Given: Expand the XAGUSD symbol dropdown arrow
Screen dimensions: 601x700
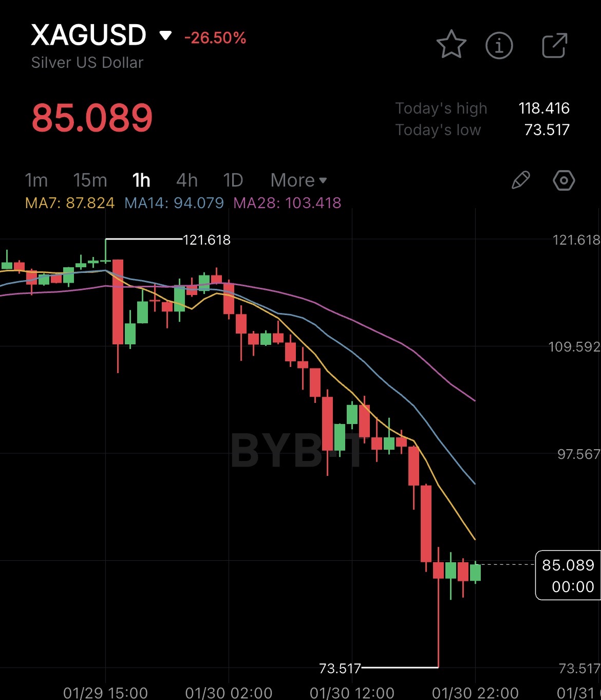Looking at the screenshot, I should tap(165, 35).
